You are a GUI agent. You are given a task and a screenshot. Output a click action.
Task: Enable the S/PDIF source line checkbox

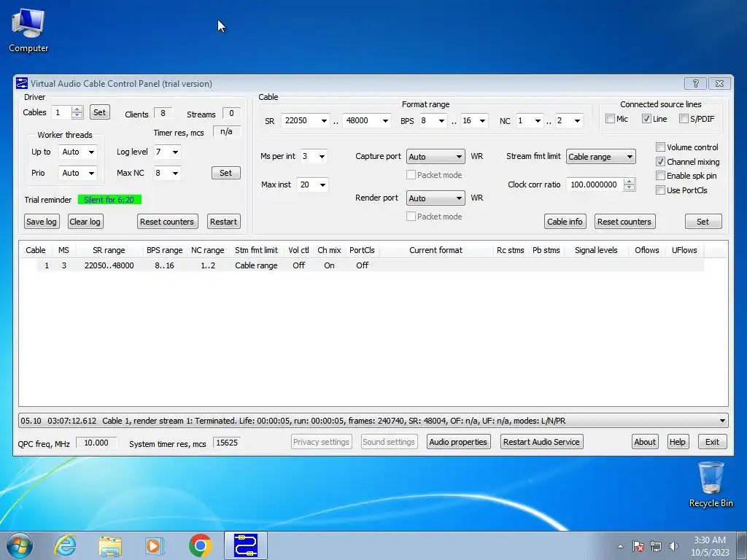pyautogui.click(x=684, y=119)
